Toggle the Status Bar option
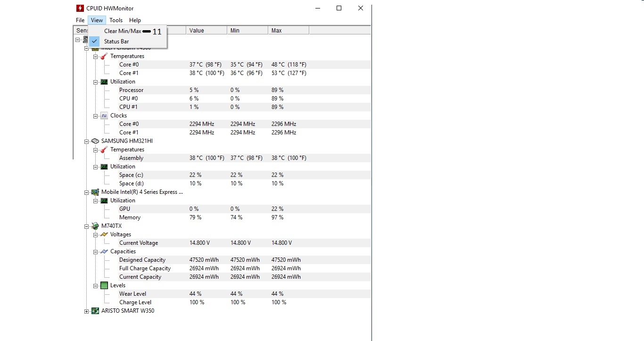 click(x=127, y=42)
